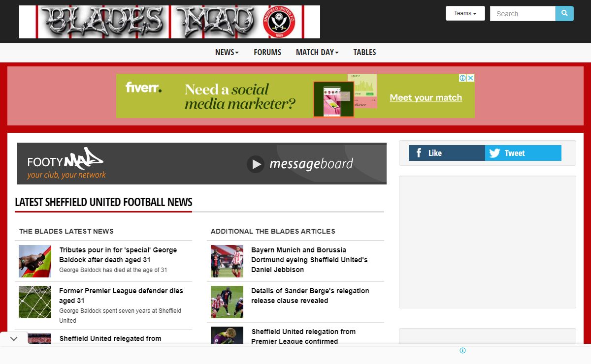Open the Teams dropdown
This screenshot has width=591, height=364.
[x=465, y=13]
